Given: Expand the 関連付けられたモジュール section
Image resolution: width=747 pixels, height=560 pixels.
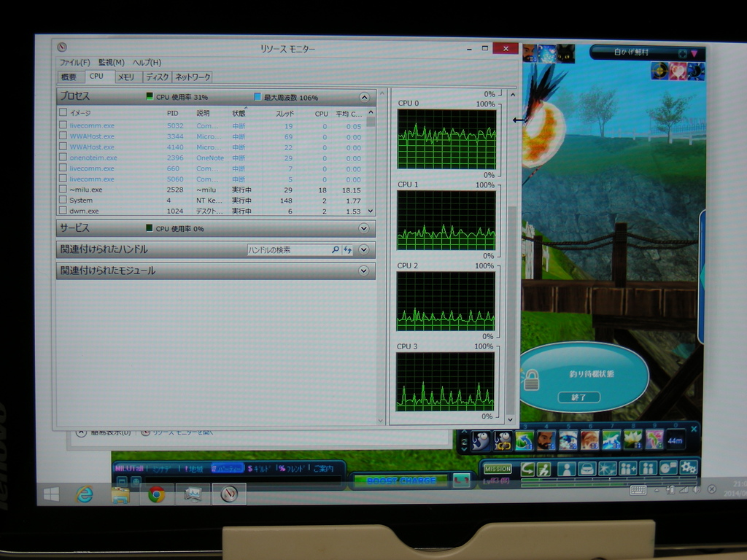Looking at the screenshot, I should pyautogui.click(x=364, y=271).
